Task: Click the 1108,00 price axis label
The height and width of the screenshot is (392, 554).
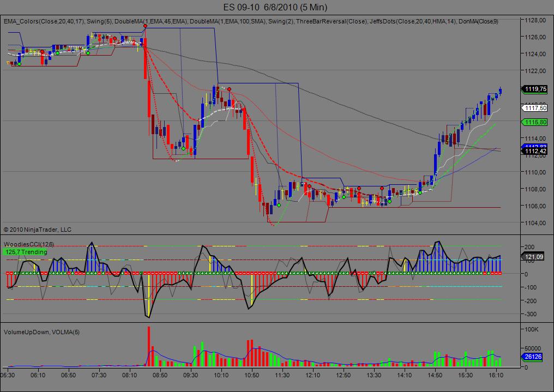Action: coord(535,189)
